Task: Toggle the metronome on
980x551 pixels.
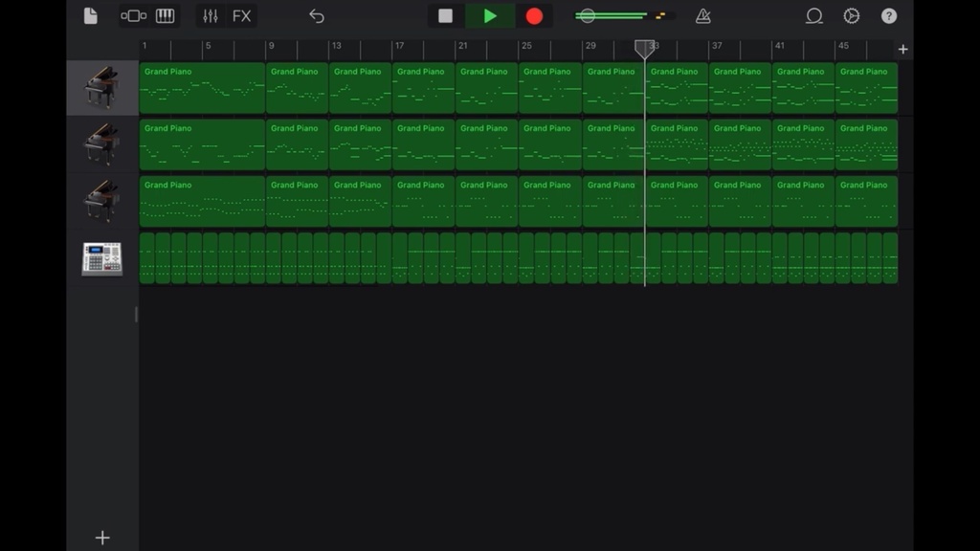Action: pyautogui.click(x=702, y=15)
